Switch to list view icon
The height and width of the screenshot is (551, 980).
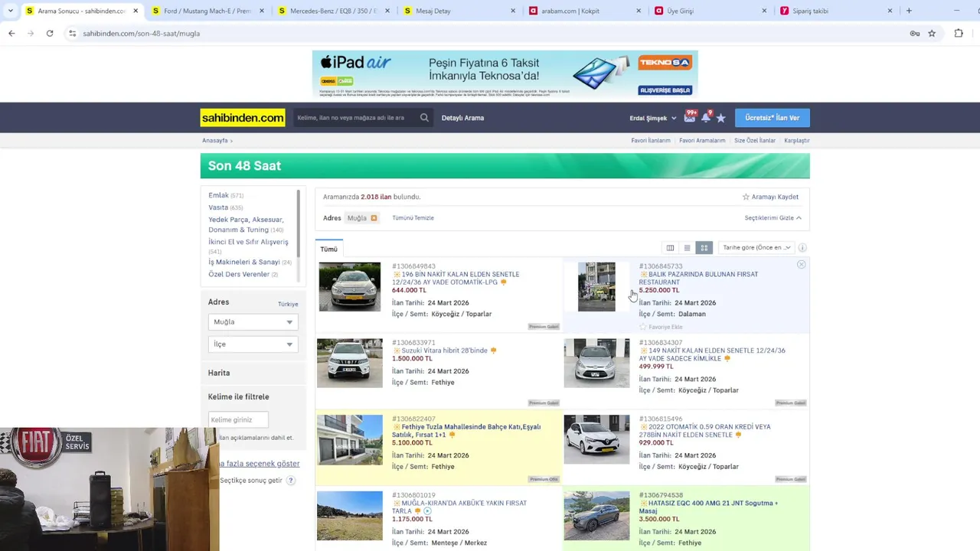687,248
